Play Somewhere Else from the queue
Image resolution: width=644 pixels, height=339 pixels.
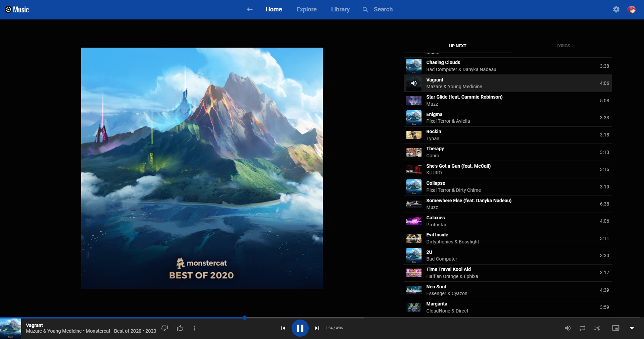508,204
